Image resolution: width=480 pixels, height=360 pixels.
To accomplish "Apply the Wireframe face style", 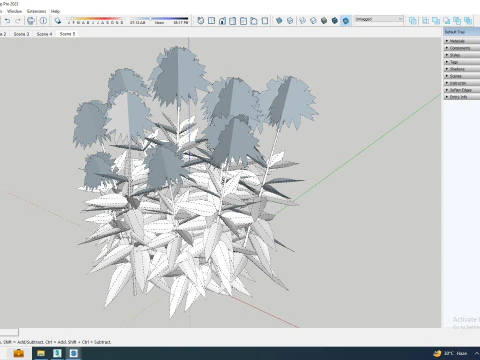I will click(302, 21).
